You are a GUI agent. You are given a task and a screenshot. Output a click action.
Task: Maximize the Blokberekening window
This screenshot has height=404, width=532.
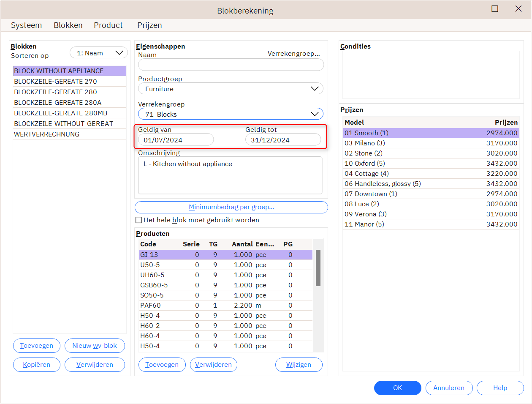pyautogui.click(x=495, y=9)
